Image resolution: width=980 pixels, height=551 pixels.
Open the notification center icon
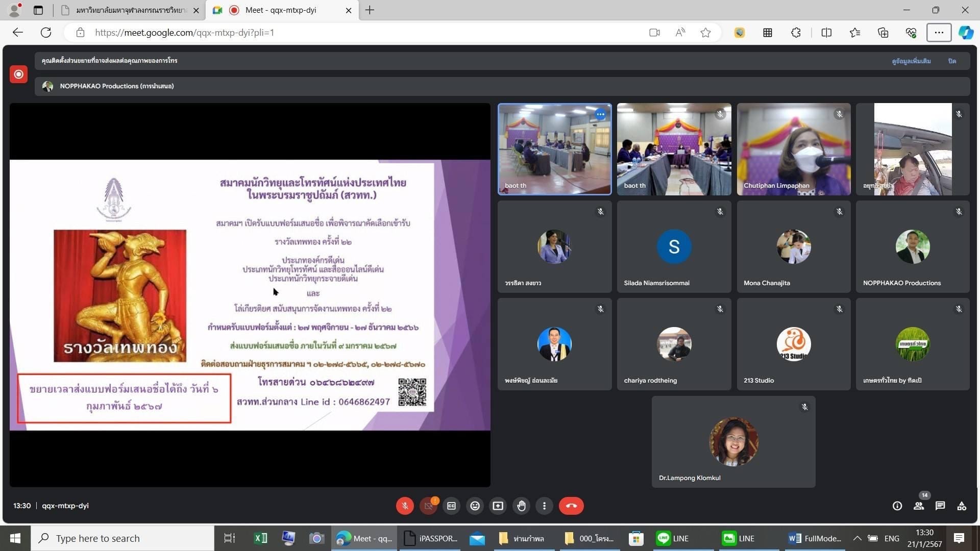[959, 538]
